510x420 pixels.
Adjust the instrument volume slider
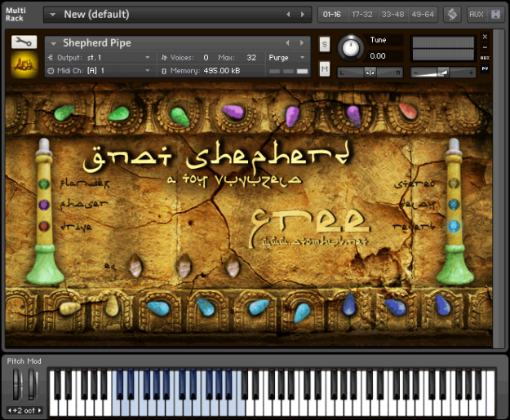pyautogui.click(x=443, y=72)
